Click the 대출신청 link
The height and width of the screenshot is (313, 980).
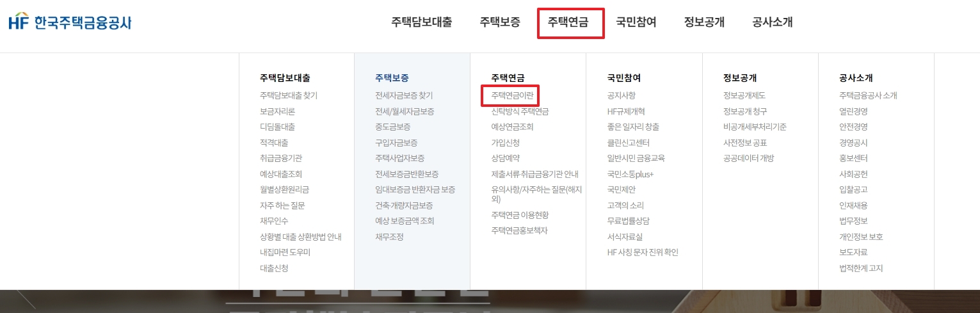pos(274,268)
